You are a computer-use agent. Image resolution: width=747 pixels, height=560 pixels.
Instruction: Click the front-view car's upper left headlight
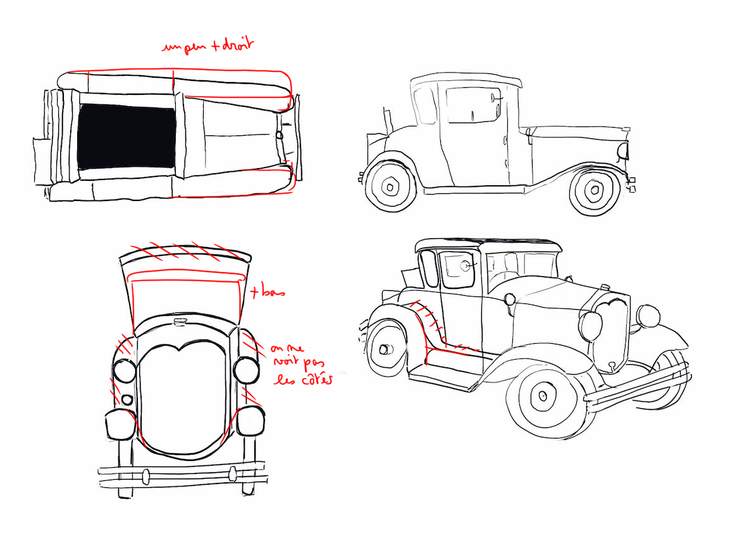[x=123, y=370]
